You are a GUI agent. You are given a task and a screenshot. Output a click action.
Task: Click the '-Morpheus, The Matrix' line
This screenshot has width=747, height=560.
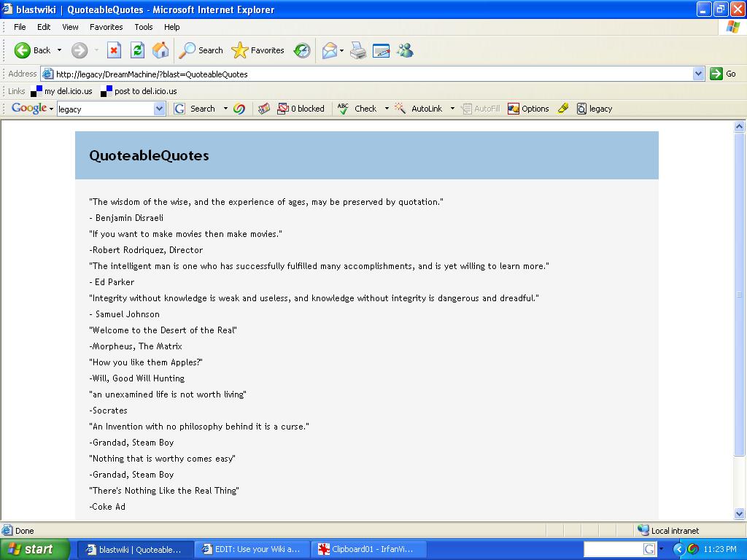point(136,346)
